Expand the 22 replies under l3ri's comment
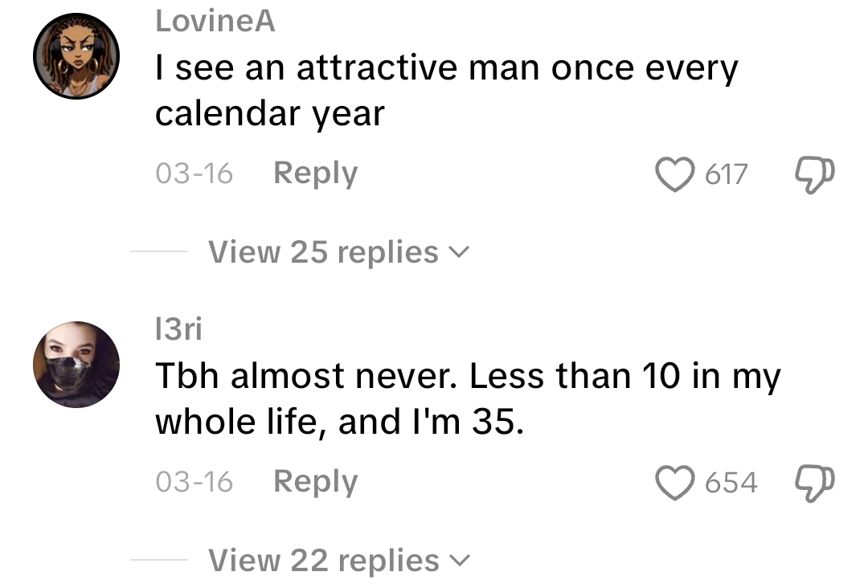This screenshot has height=588, width=868. point(319,560)
